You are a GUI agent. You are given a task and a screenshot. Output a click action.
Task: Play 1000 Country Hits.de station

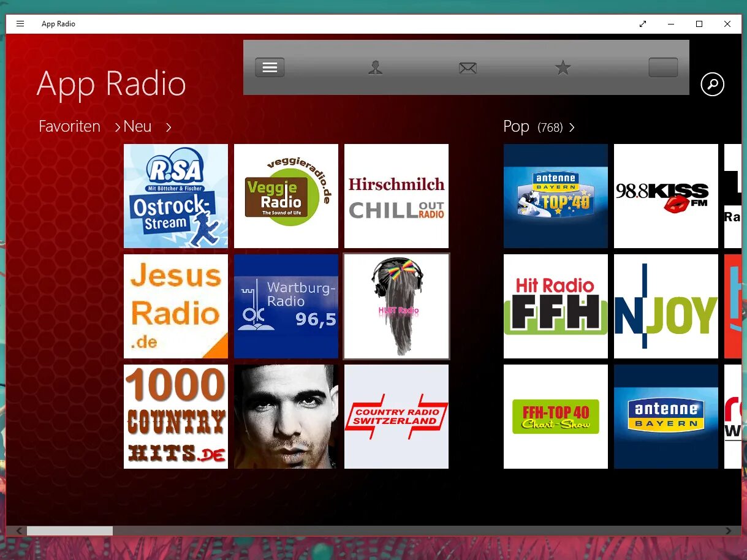tap(176, 417)
